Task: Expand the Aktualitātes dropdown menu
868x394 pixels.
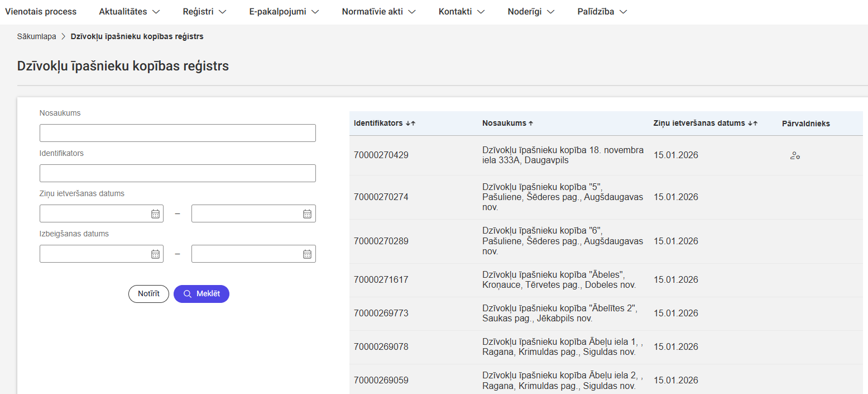Action: [130, 11]
